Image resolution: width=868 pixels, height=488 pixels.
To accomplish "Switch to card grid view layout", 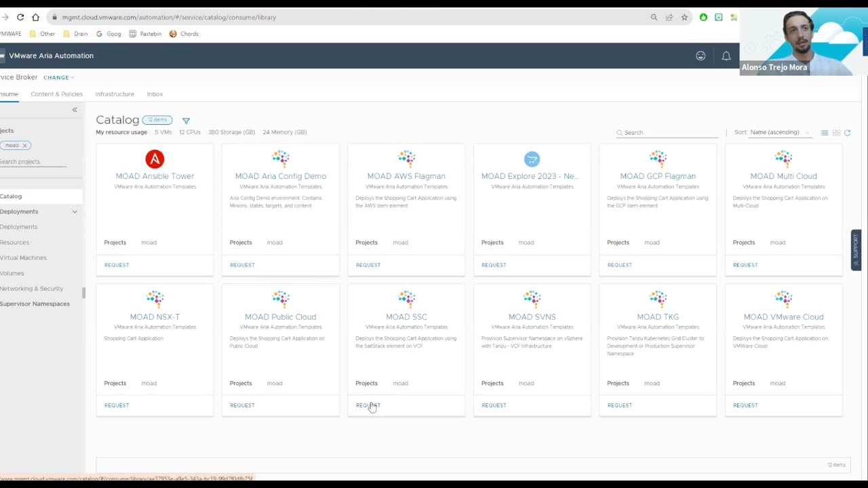I will pyautogui.click(x=836, y=133).
